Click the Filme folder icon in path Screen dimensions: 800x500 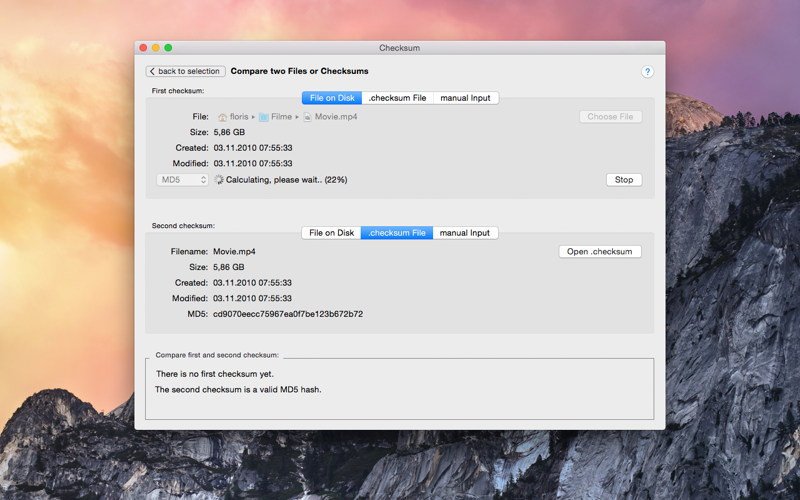coord(264,117)
